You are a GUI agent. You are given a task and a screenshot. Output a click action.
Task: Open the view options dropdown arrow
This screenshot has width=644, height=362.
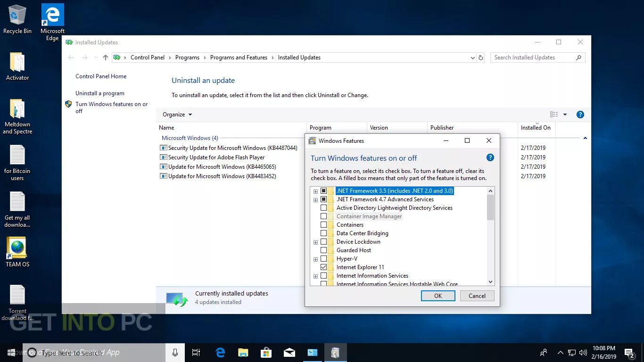click(565, 115)
